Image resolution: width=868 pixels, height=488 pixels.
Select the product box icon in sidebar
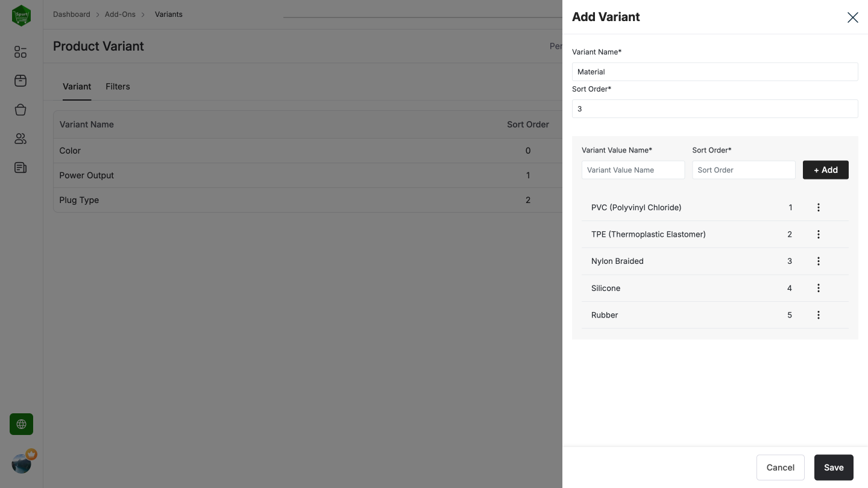pos(20,80)
